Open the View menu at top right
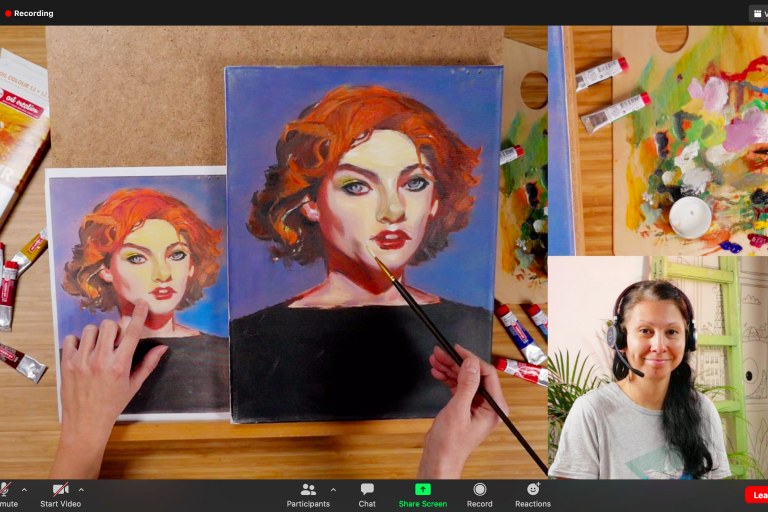This screenshot has width=768, height=512. click(758, 14)
